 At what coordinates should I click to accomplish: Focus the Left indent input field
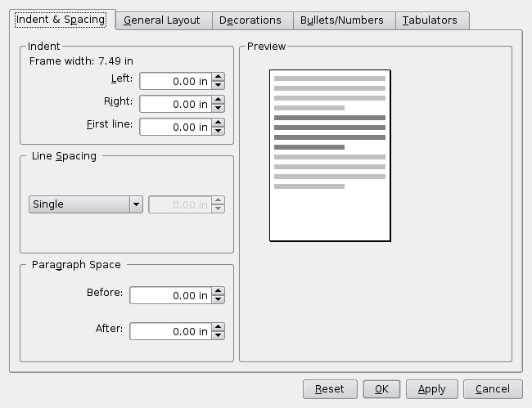175,81
